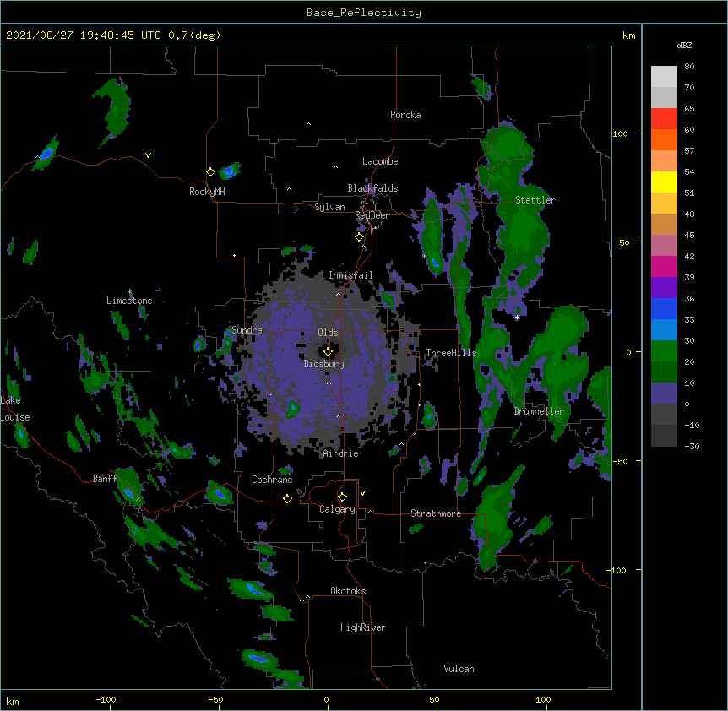Click the ThreeHills town label
The image size is (728, 711).
click(x=451, y=353)
